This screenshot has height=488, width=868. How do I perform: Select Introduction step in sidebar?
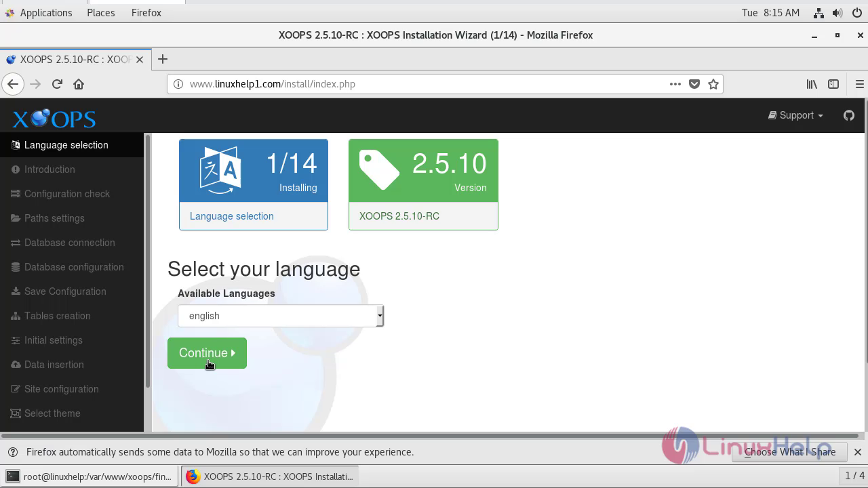[72, 169]
